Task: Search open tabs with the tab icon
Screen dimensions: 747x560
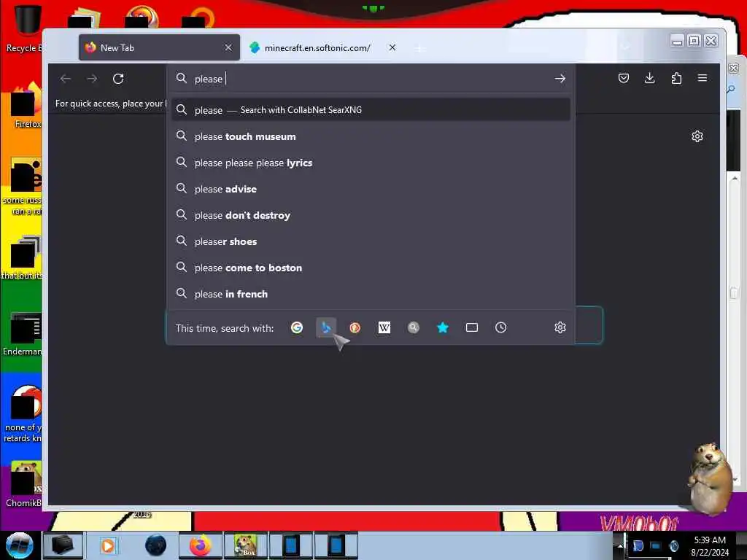Action: coord(472,327)
